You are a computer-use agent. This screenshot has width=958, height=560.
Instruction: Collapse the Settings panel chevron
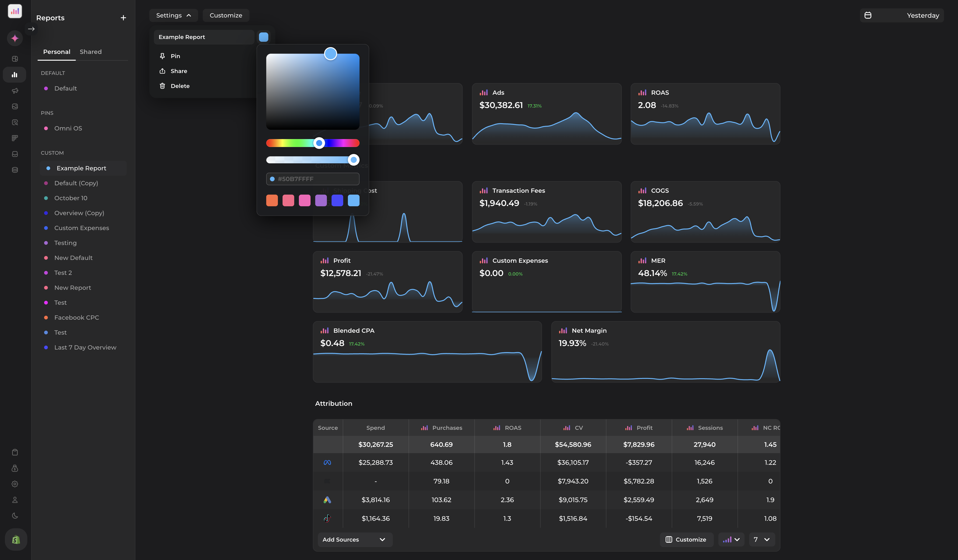click(189, 16)
